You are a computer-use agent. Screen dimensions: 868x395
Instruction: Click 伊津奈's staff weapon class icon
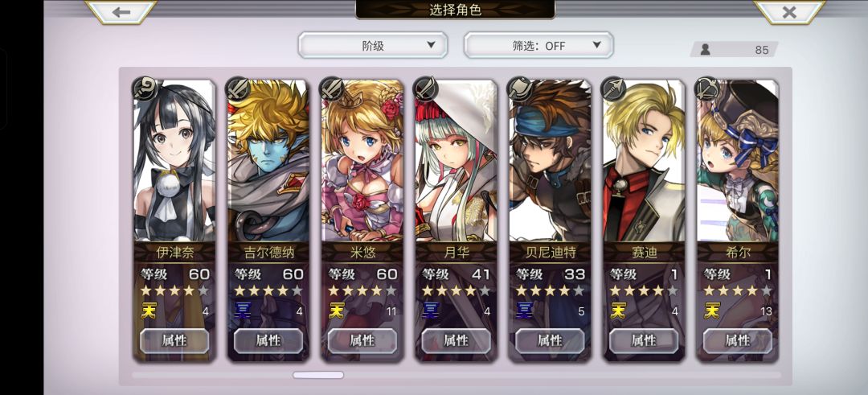coord(145,88)
